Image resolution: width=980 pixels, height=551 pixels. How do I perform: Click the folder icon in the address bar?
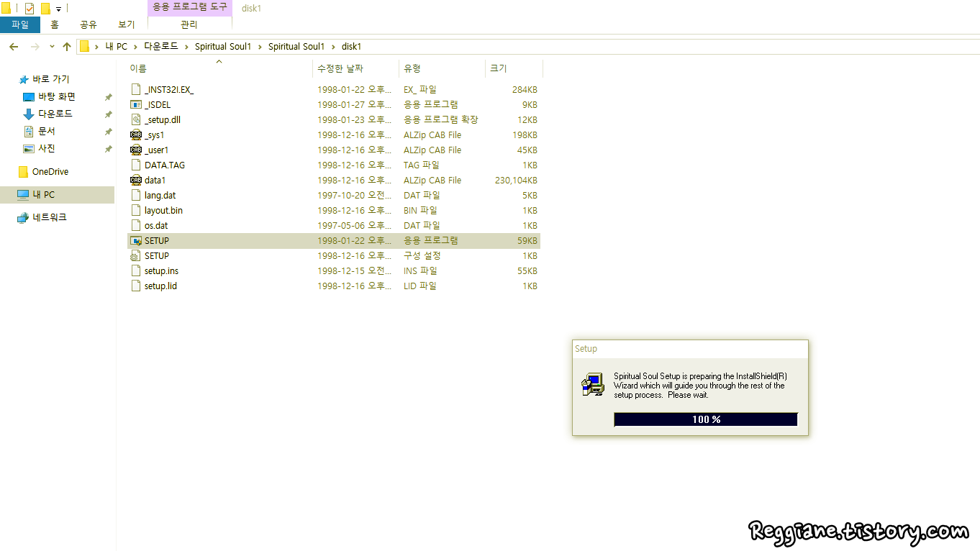pyautogui.click(x=84, y=47)
